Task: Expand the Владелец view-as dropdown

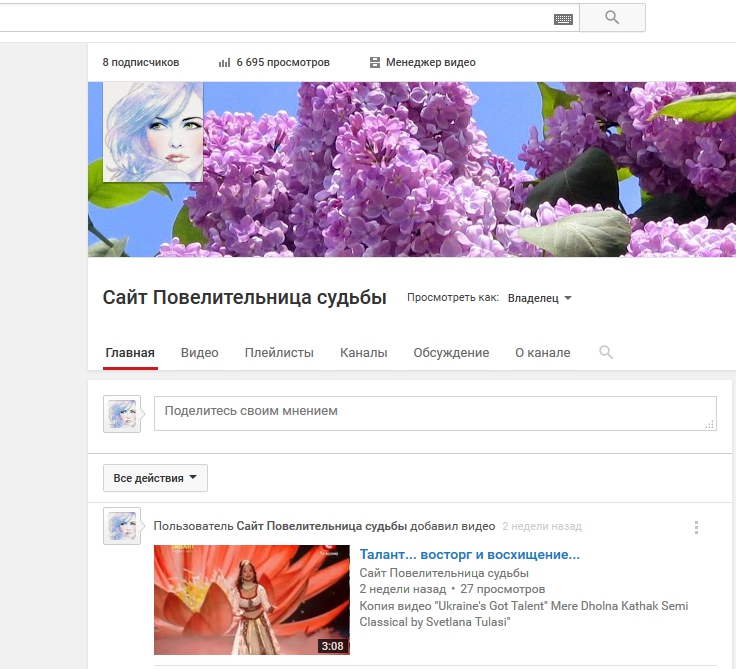Action: (540, 298)
